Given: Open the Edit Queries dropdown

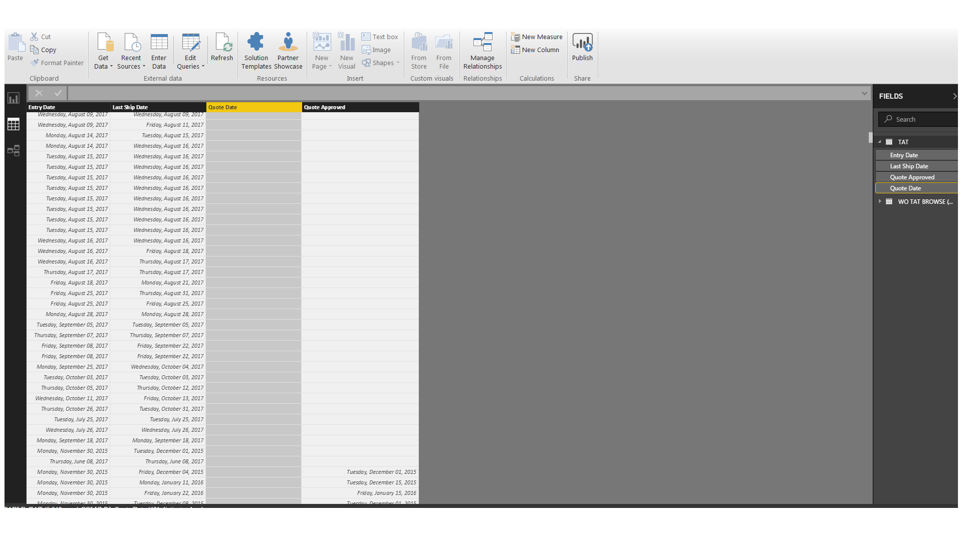Looking at the screenshot, I should pos(191,51).
